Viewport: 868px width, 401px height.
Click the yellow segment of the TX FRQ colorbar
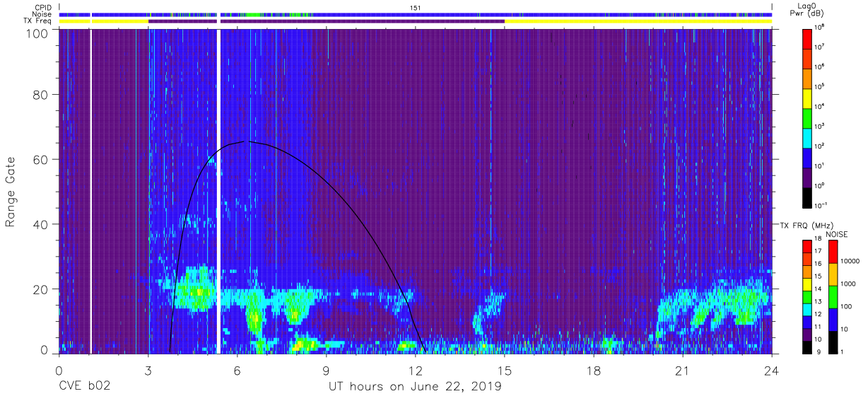pyautogui.click(x=808, y=284)
